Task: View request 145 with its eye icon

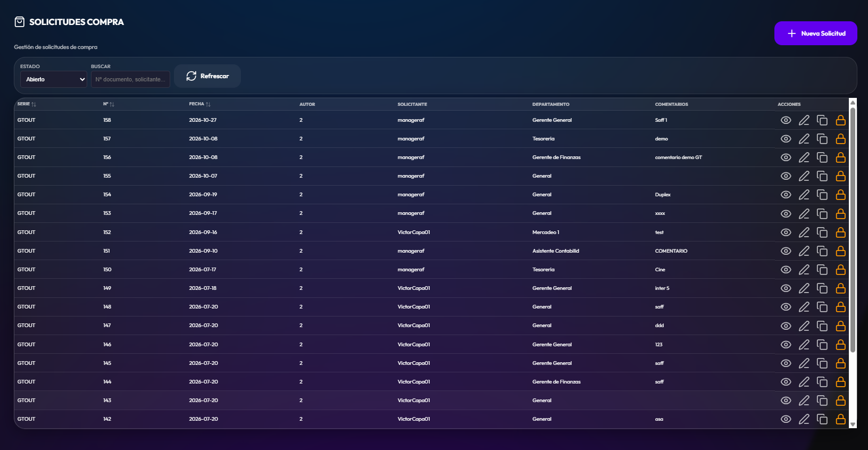Action: [786, 363]
